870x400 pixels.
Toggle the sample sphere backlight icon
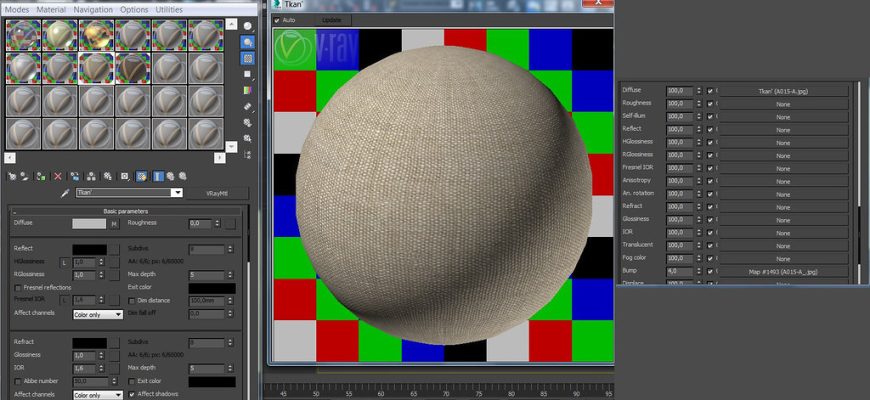(247, 43)
